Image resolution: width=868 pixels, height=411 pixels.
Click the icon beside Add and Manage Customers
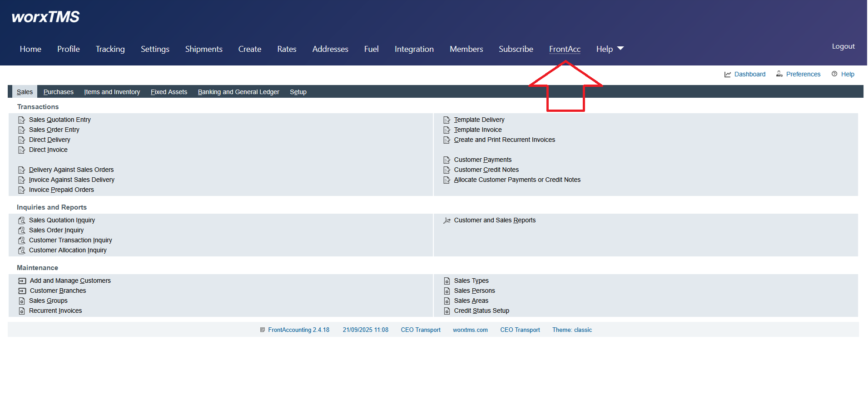[22, 281]
